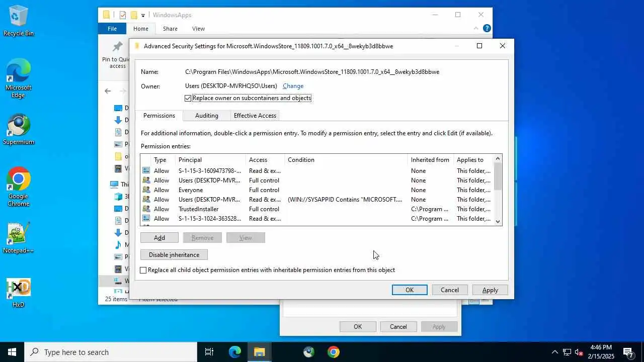Select TrustedInstaller entry's user icon
This screenshot has width=644, height=362.
(x=146, y=209)
